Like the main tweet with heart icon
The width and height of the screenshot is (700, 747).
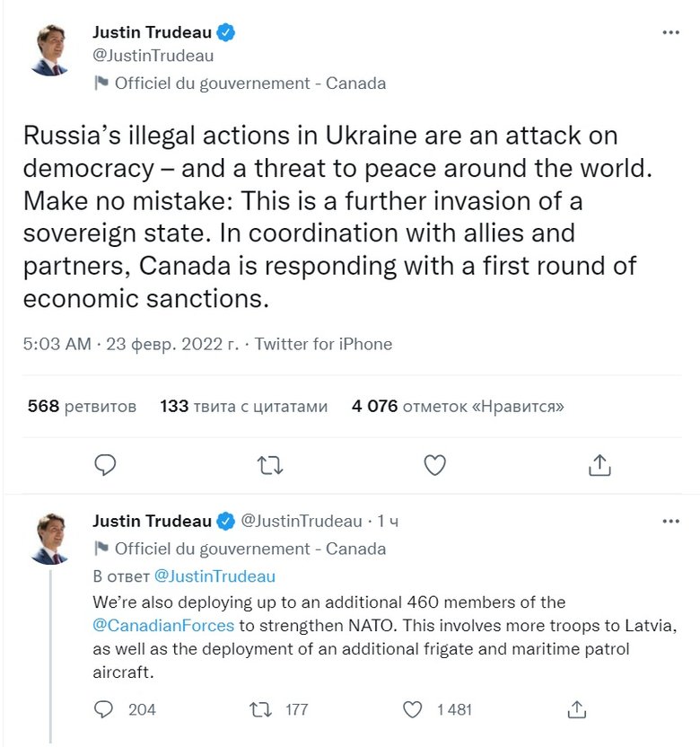click(434, 464)
